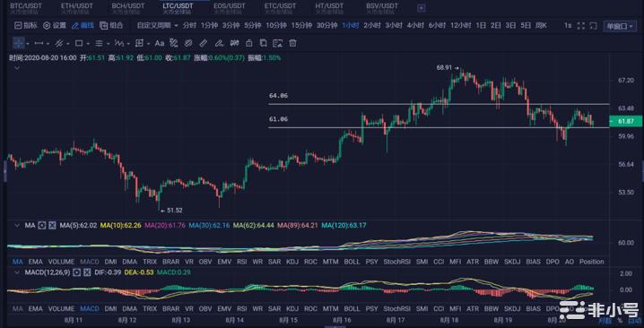The width and height of the screenshot is (644, 328).
Task: Select the Aa text annotation tool
Action: pos(160,43)
